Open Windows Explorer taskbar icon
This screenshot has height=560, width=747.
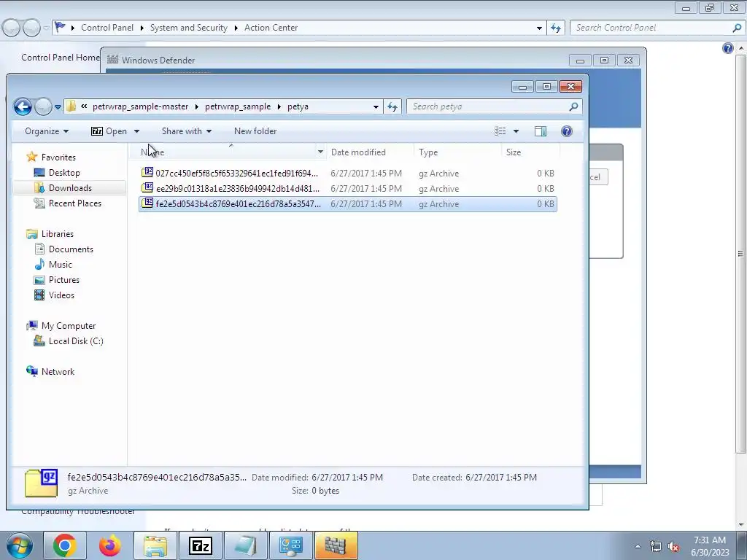click(155, 545)
